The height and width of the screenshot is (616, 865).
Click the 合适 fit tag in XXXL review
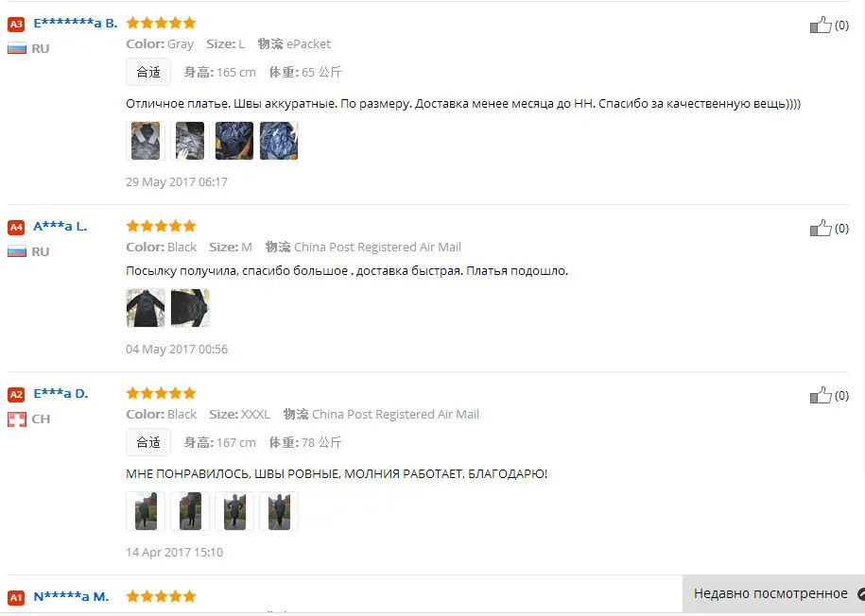148,442
